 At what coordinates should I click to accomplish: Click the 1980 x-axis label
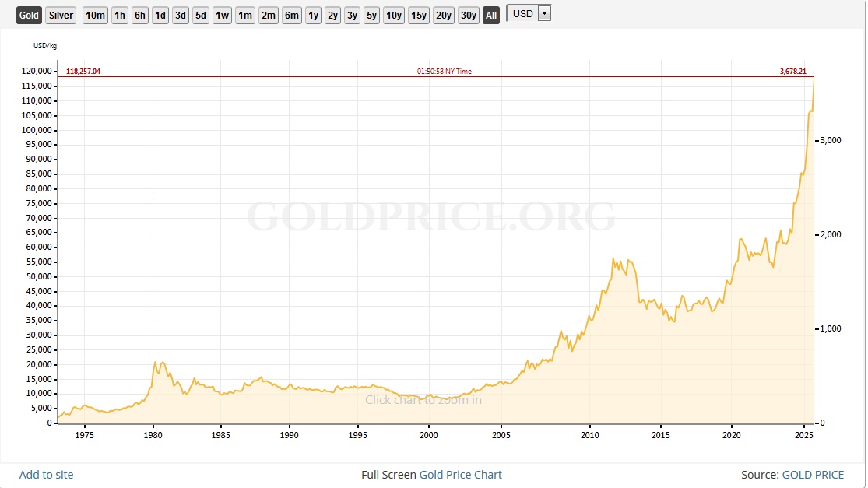coord(153,435)
